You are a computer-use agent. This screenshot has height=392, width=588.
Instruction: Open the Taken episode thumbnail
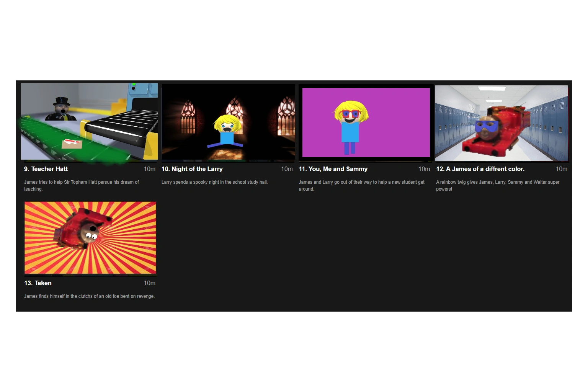click(90, 238)
